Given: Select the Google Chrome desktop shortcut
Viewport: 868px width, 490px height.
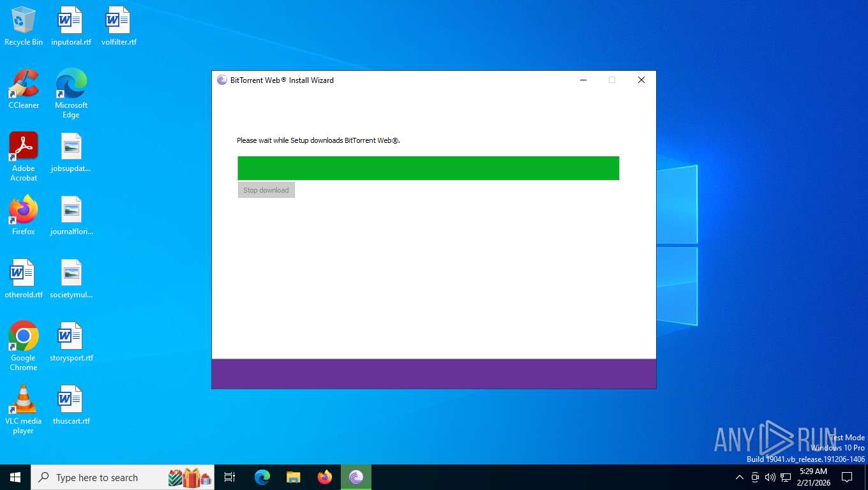Looking at the screenshot, I should [x=24, y=346].
